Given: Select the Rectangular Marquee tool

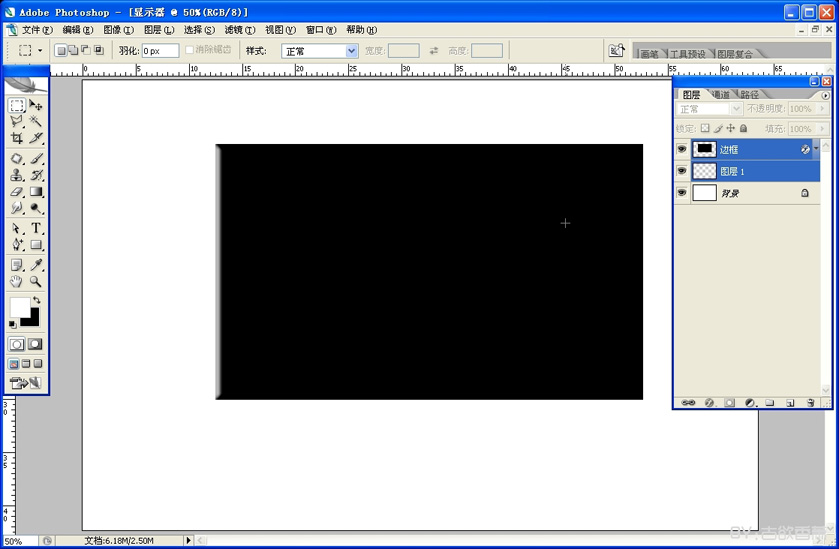Looking at the screenshot, I should click(17, 105).
